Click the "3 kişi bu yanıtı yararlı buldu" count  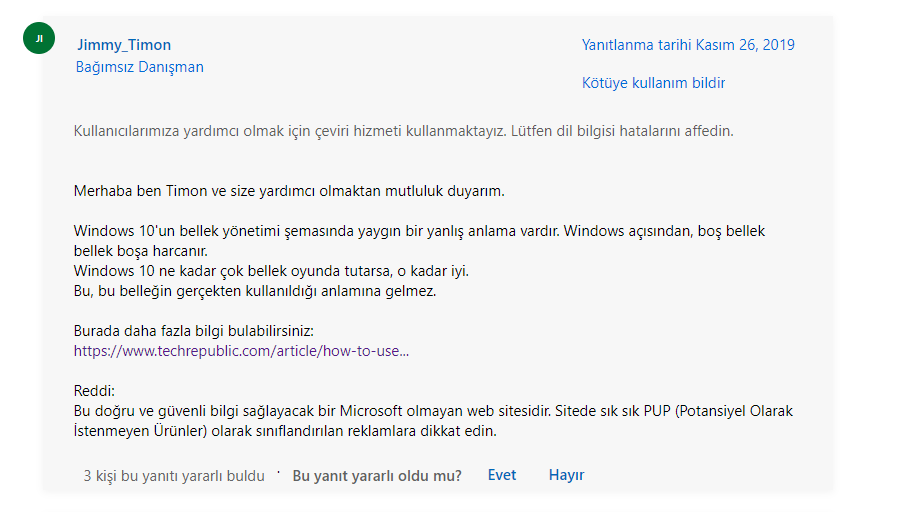click(174, 476)
